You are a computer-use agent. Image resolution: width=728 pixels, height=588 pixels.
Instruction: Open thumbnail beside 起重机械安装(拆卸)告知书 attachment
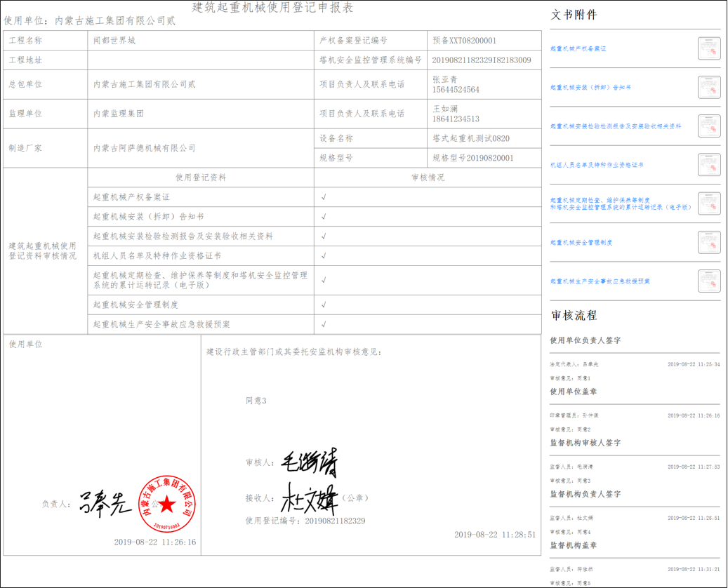coord(709,87)
